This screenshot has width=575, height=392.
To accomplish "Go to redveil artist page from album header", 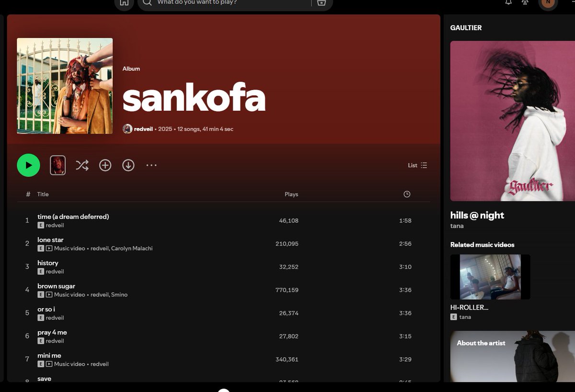I will pyautogui.click(x=143, y=129).
